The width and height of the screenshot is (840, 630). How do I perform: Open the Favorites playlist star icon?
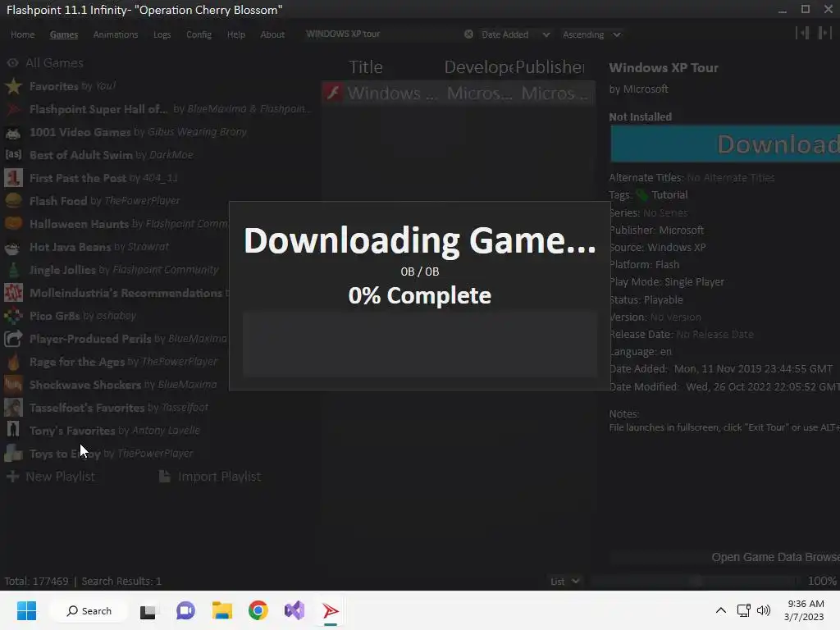(x=13, y=86)
